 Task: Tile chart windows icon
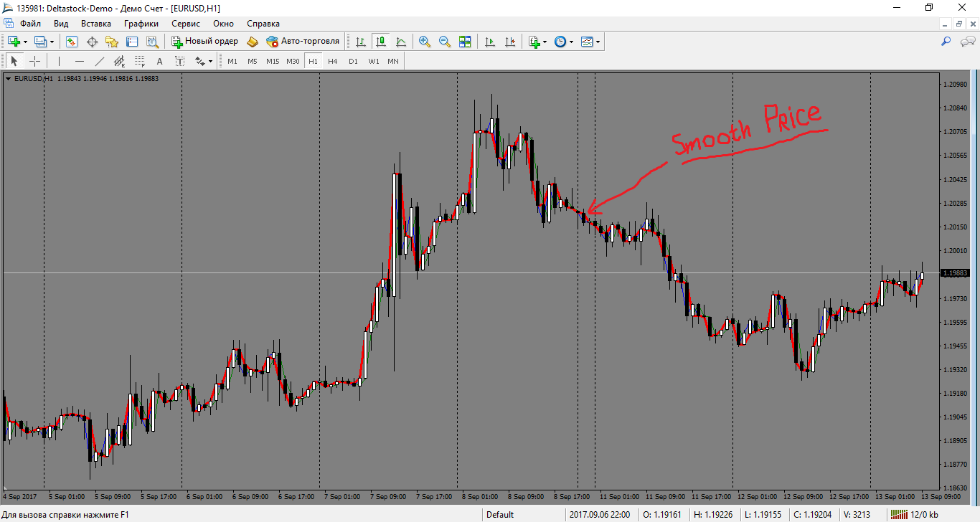[x=465, y=42]
